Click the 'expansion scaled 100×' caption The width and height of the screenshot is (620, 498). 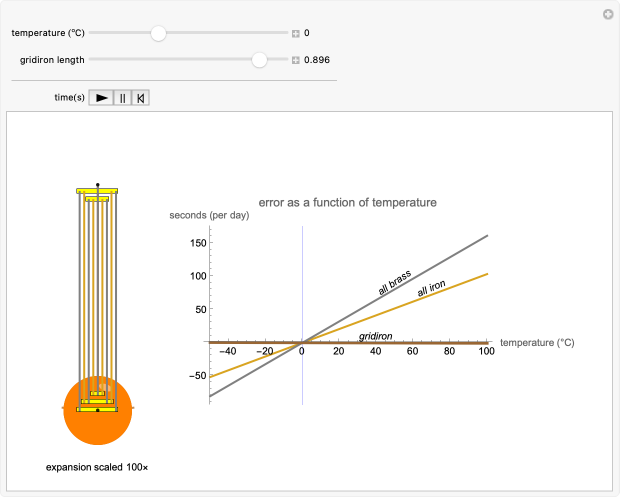click(97, 467)
